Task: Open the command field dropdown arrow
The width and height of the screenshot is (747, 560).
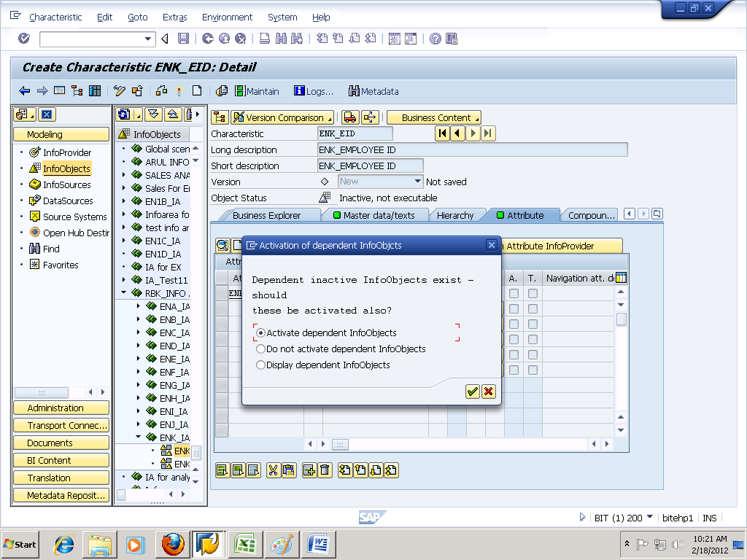Action: click(x=147, y=39)
